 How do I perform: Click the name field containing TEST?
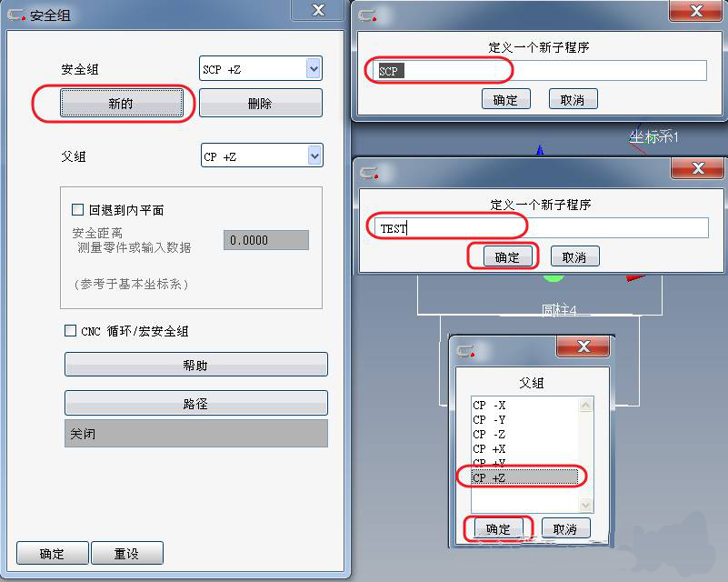(542, 227)
